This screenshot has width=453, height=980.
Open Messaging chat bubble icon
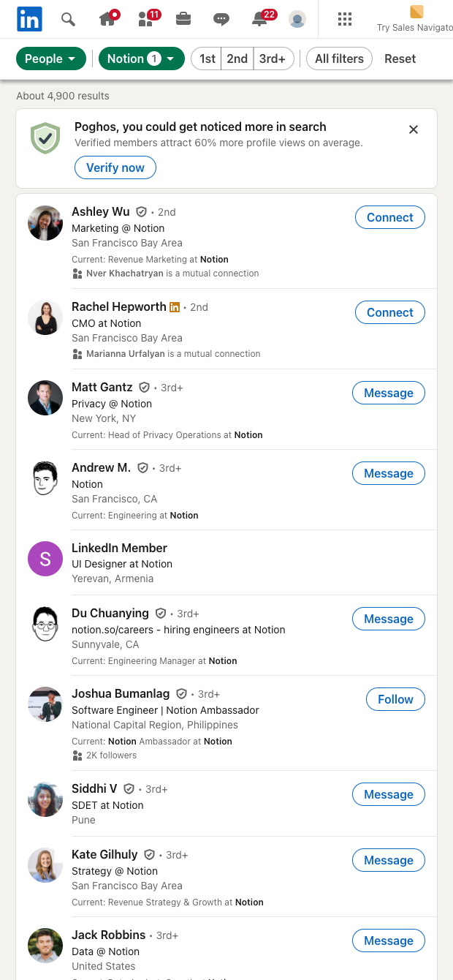221,19
